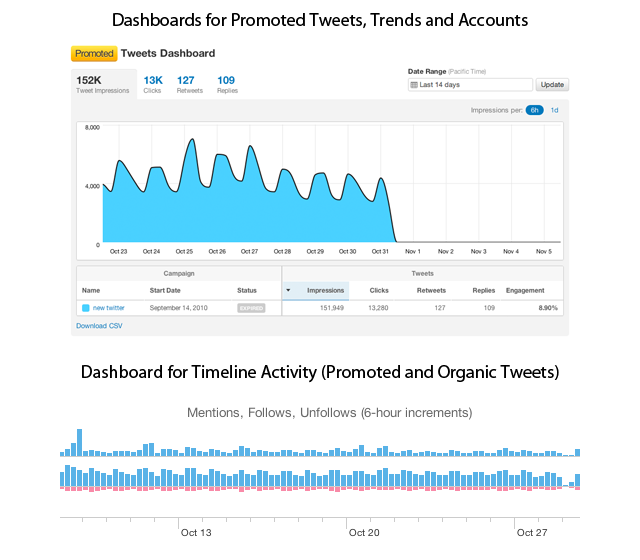The image size is (640, 560).
Task: Click the Oct 27 label on impressions chart
Action: tap(249, 251)
